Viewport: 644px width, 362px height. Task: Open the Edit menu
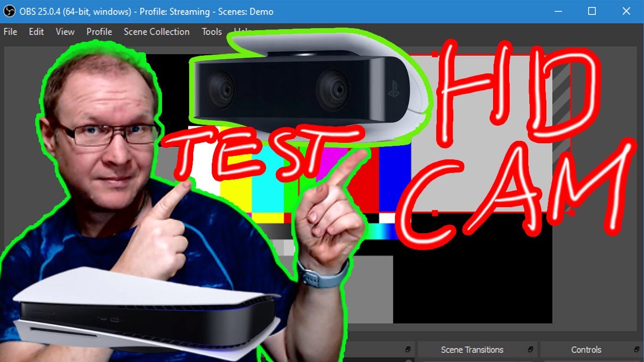(36, 32)
